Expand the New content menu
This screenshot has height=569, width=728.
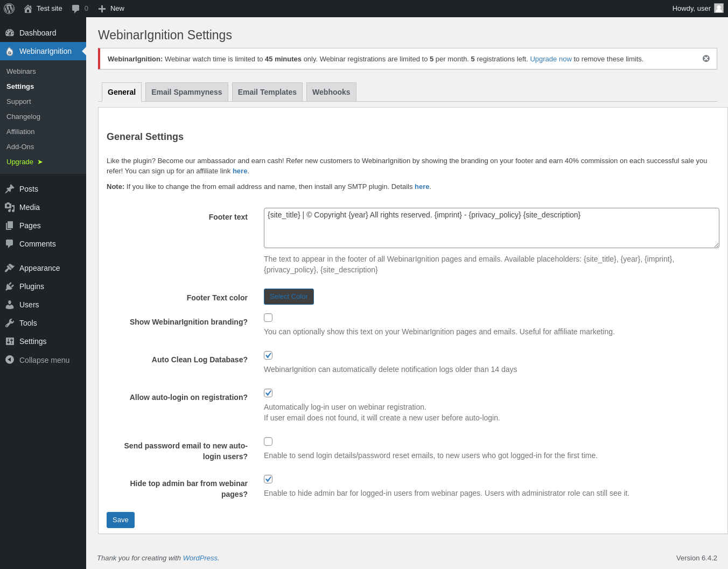111,9
